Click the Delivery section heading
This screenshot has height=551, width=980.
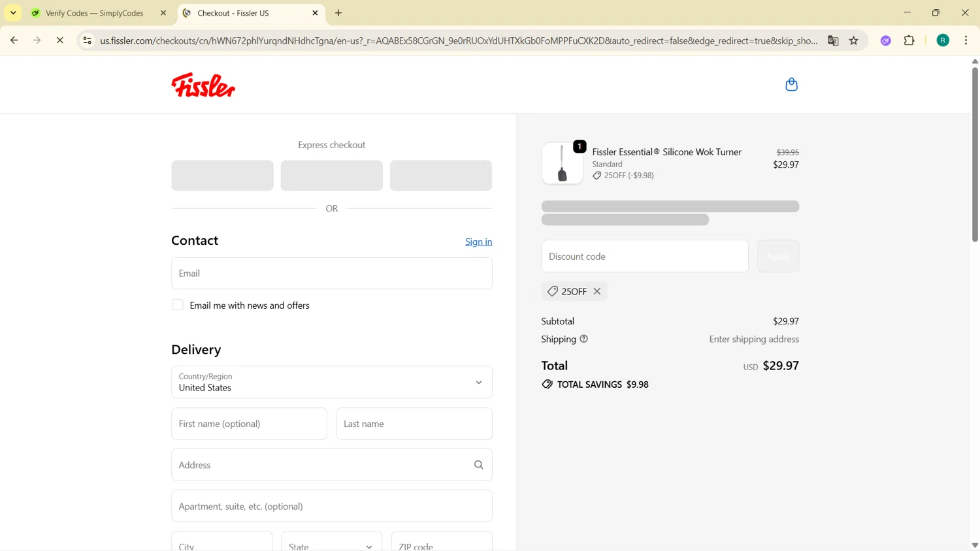click(196, 349)
